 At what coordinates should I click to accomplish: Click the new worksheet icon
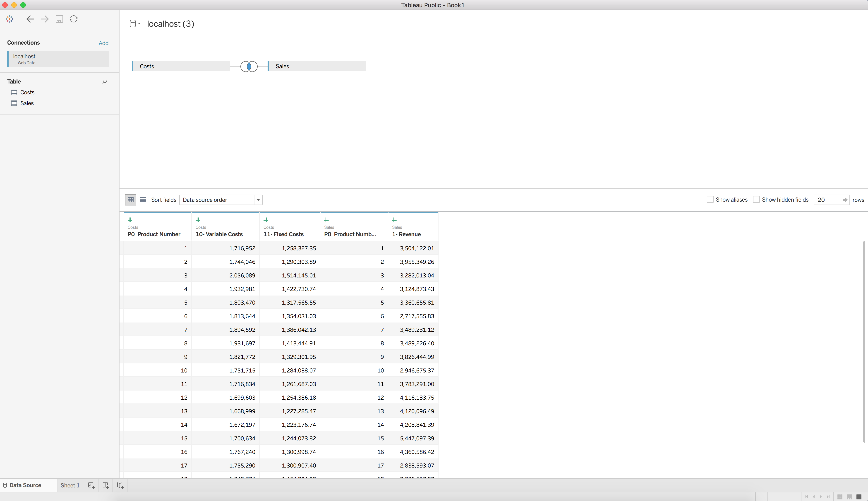point(91,486)
